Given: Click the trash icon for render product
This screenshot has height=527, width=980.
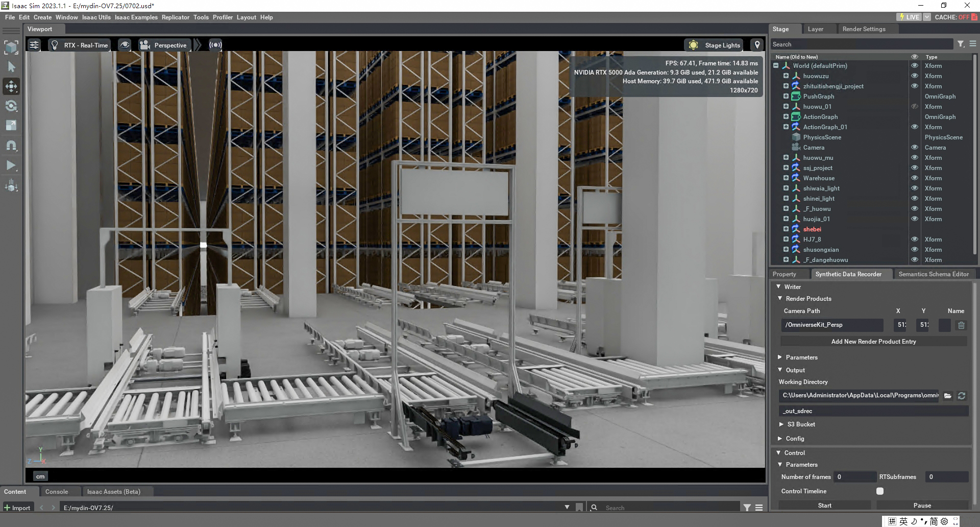Looking at the screenshot, I should pos(961,325).
